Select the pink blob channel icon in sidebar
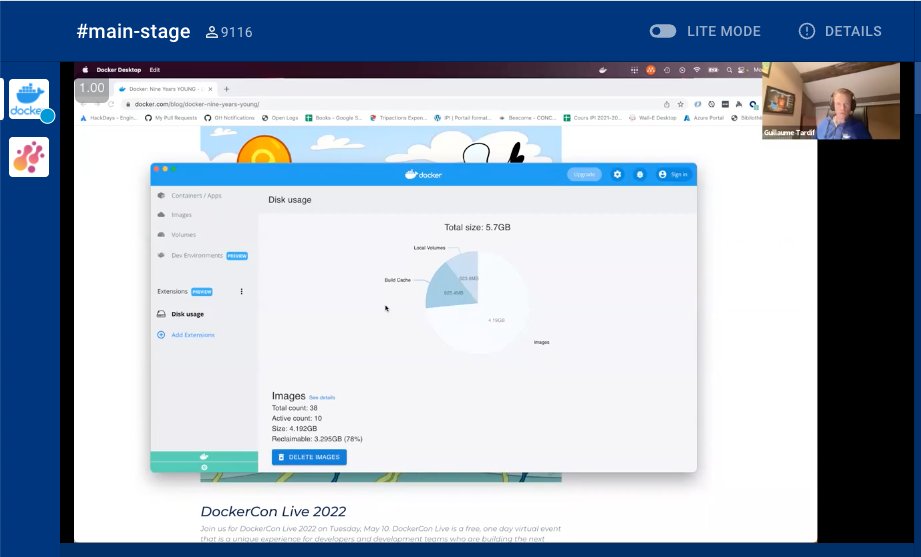Viewport: 921px width, 557px height. (29, 157)
